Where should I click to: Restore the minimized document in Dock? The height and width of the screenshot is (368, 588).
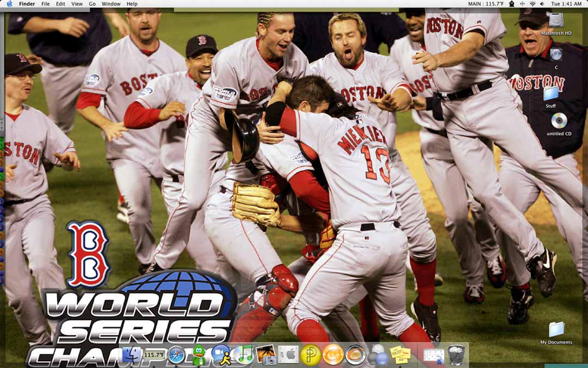(434, 355)
